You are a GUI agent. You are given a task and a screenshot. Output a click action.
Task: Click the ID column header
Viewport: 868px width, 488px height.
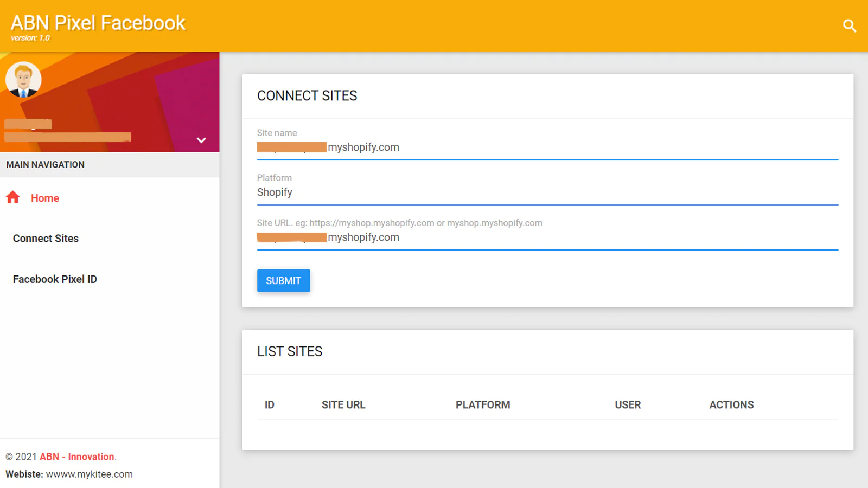coord(269,404)
